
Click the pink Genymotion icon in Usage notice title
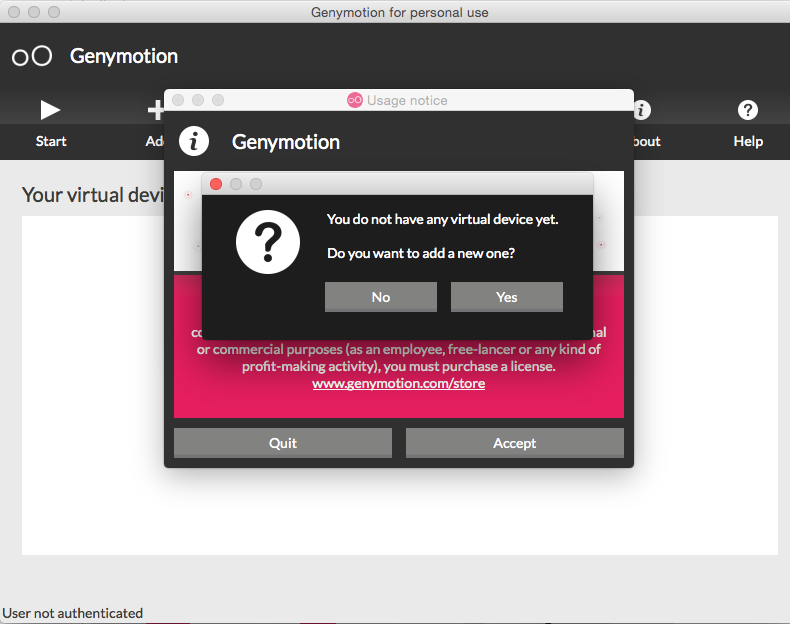[x=355, y=100]
